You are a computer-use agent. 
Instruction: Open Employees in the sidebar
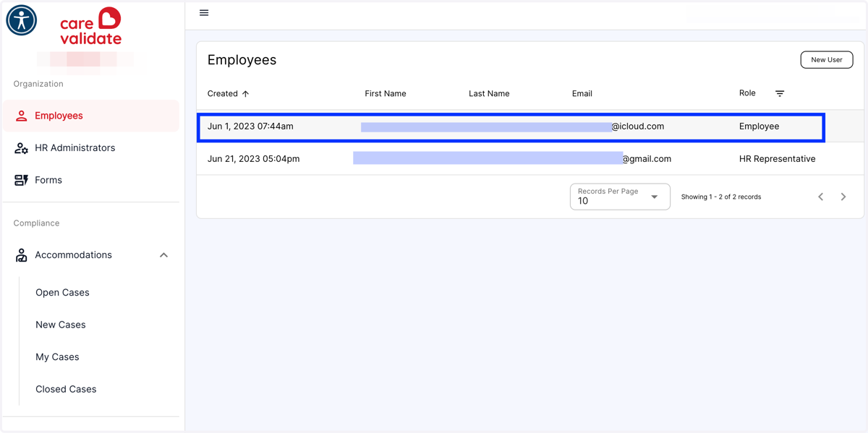click(x=91, y=116)
